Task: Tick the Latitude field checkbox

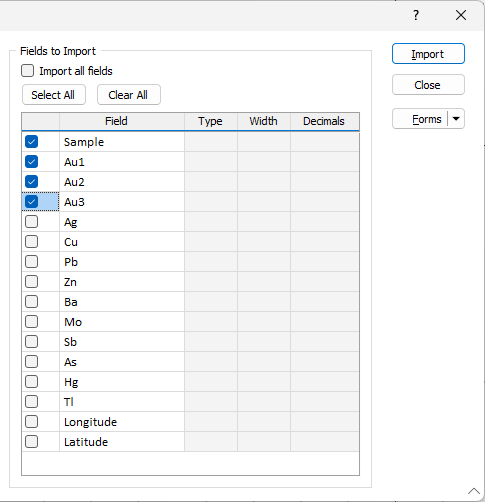Action: [x=31, y=442]
